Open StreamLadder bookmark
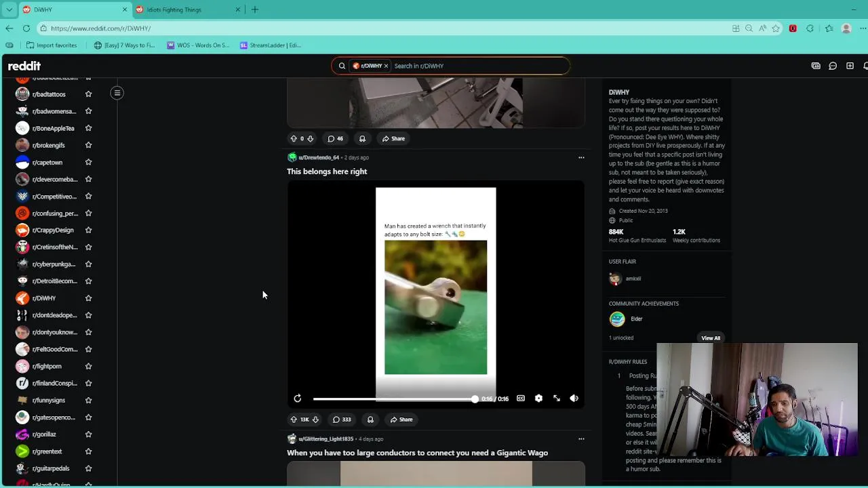868x488 pixels. tap(270, 45)
